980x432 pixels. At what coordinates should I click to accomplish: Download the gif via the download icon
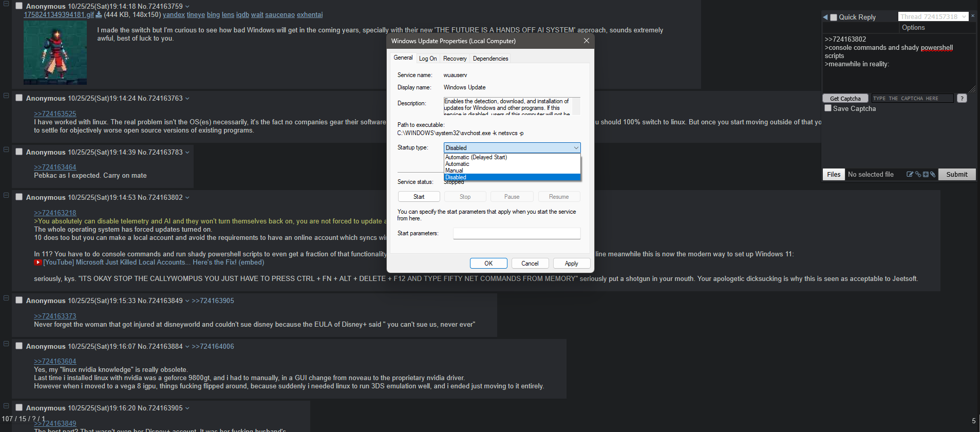(99, 14)
